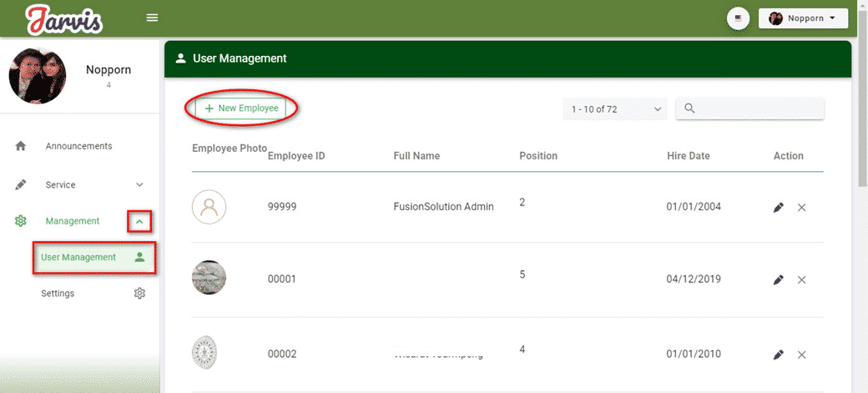This screenshot has width=868, height=393.
Task: Click the New Employee button
Action: 241,108
